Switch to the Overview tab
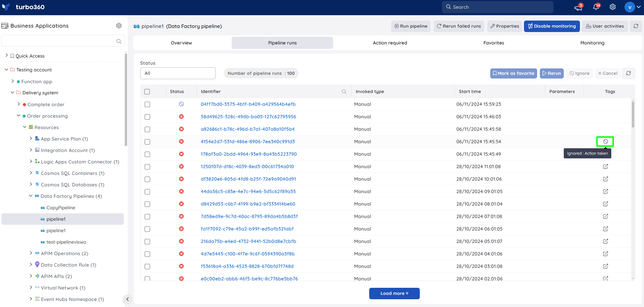Viewport: 644px width, 307px height. click(181, 43)
